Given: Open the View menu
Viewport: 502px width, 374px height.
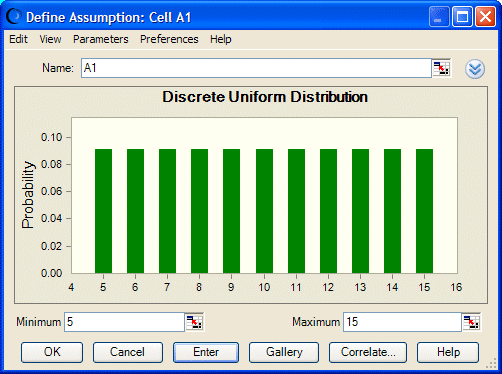Looking at the screenshot, I should tap(50, 39).
